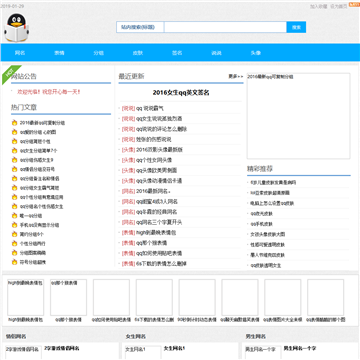This screenshot has height=360, width=360.
Task: Click fire icon beside 符号分组超拽
Action: (14, 262)
